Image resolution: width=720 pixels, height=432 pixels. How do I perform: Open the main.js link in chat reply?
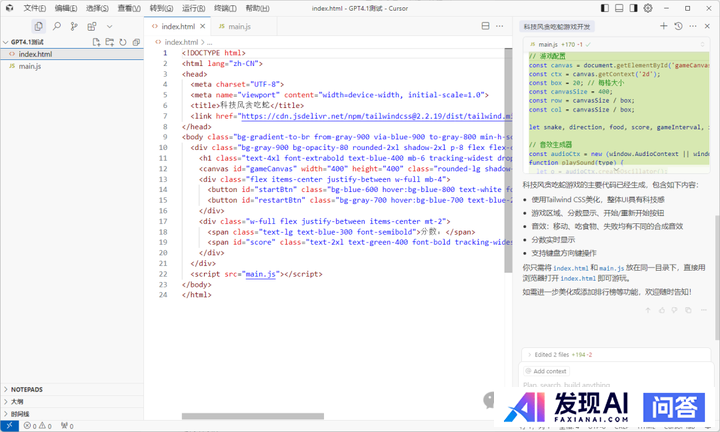tap(611, 268)
